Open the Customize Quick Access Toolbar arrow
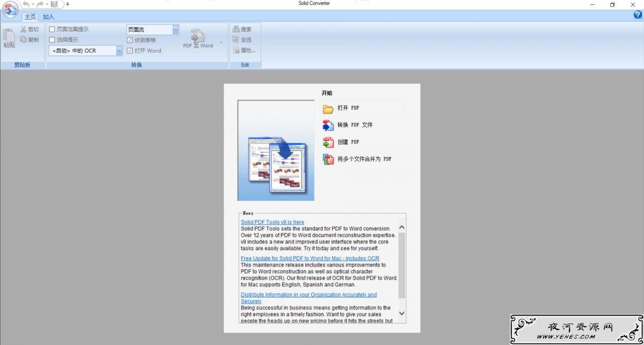The width and height of the screenshot is (644, 345). point(68,4)
